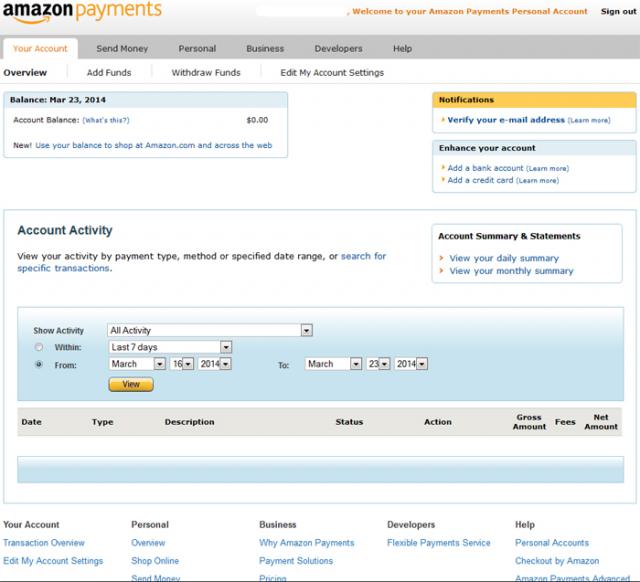
Task: Open the Help tab
Action: [402, 49]
